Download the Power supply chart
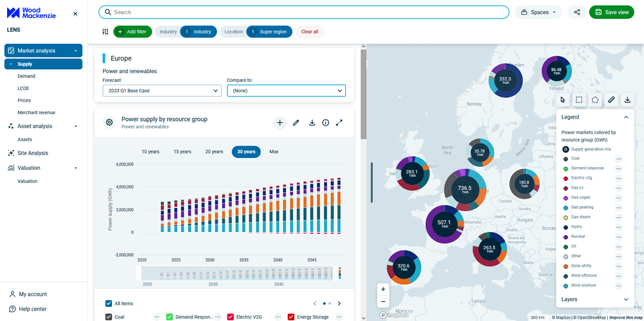This screenshot has width=644, height=321. tap(312, 122)
